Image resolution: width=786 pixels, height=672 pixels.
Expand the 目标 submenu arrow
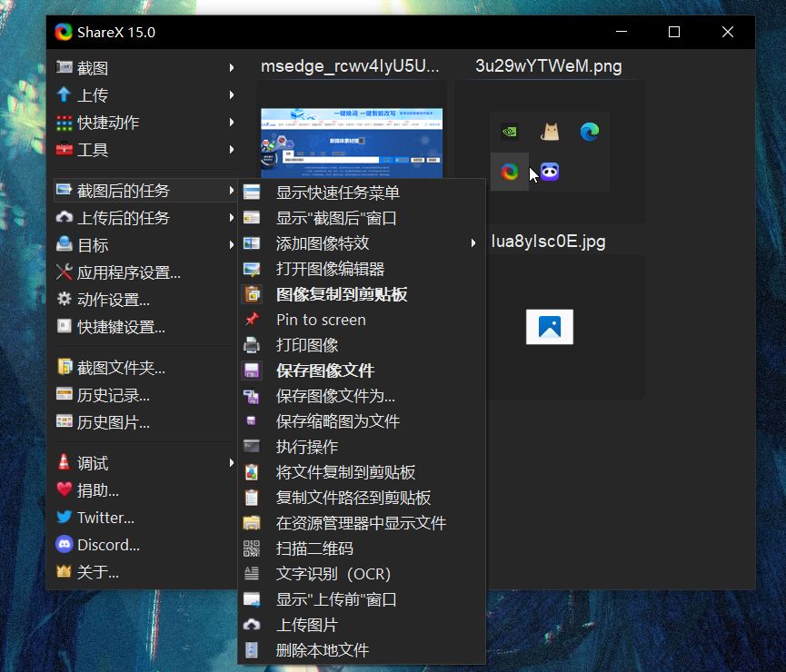click(x=231, y=244)
